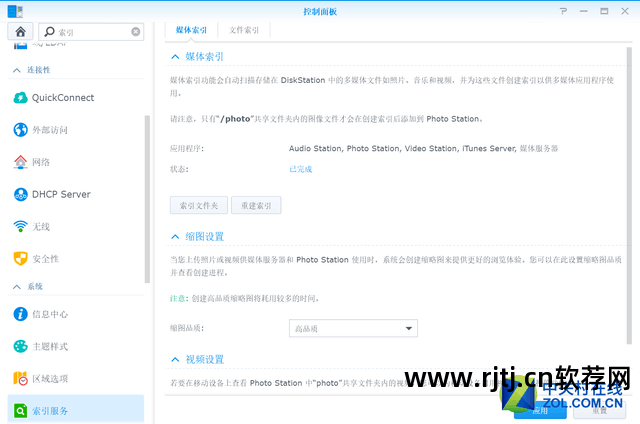This screenshot has width=640, height=424.
Task: Click the 信息中心 sidebar label
Action: 50,314
